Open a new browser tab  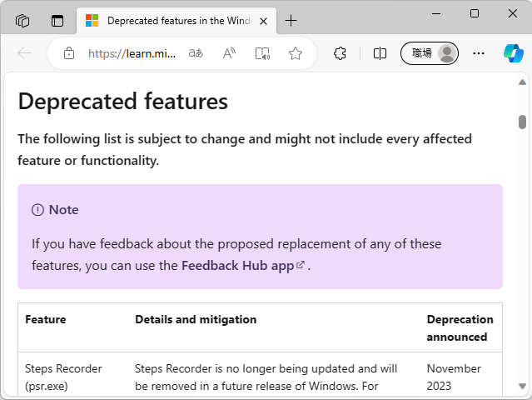tap(291, 21)
